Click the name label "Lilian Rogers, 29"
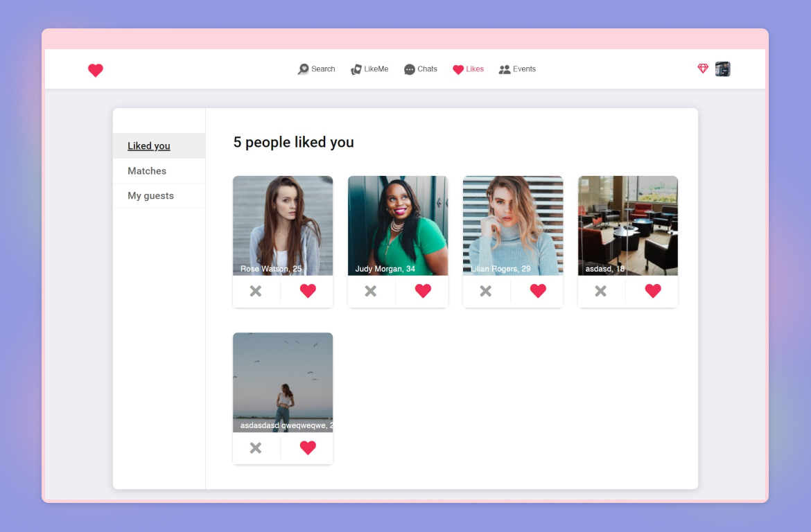This screenshot has width=811, height=532. (500, 269)
